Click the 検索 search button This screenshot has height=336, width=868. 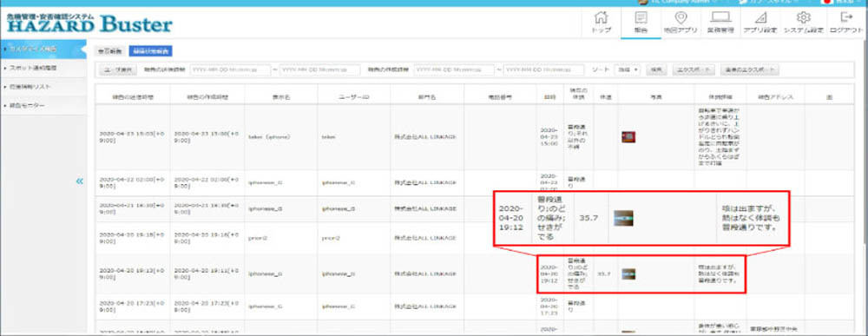[656, 69]
